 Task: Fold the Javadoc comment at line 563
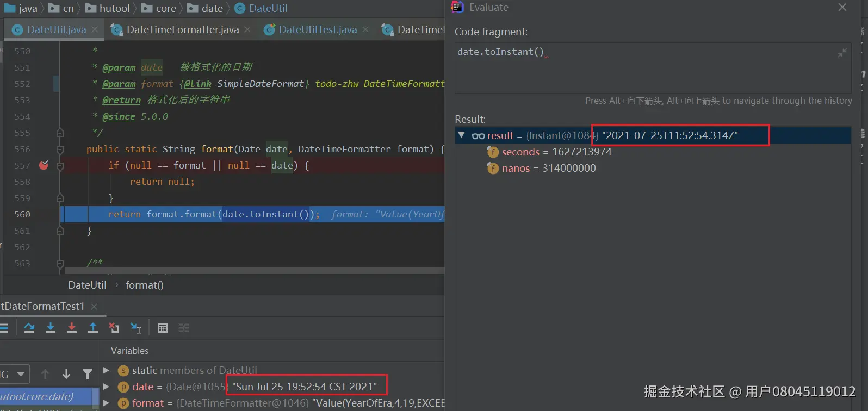[x=60, y=264]
